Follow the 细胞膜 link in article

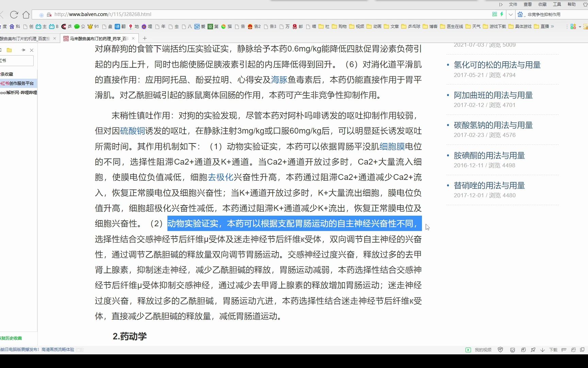tap(392, 147)
